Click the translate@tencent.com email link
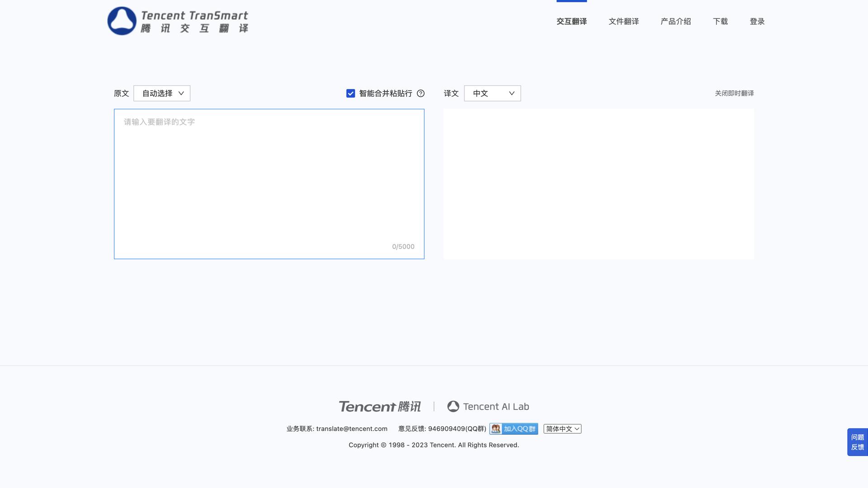Screen dimensions: 868x488 click(352, 429)
